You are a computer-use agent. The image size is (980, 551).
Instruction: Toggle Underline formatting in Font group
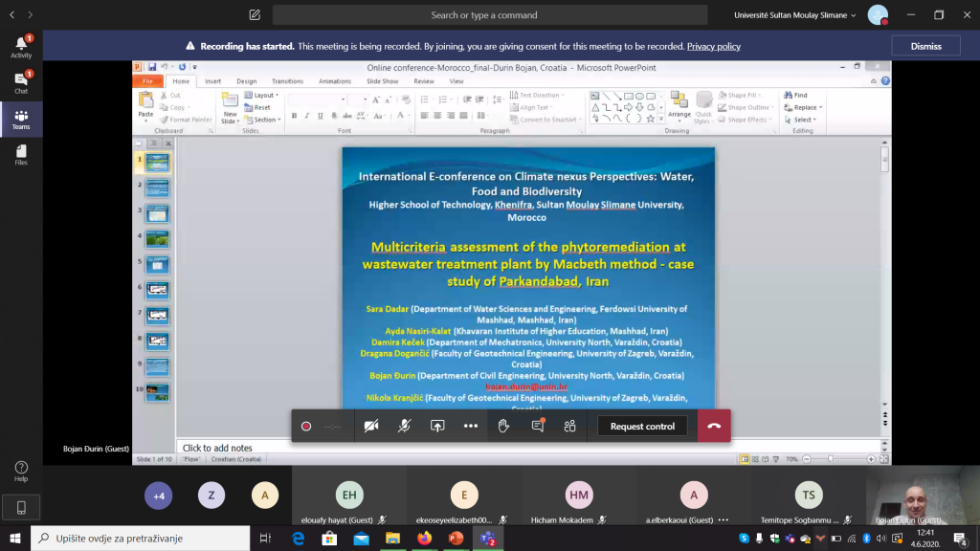(320, 116)
